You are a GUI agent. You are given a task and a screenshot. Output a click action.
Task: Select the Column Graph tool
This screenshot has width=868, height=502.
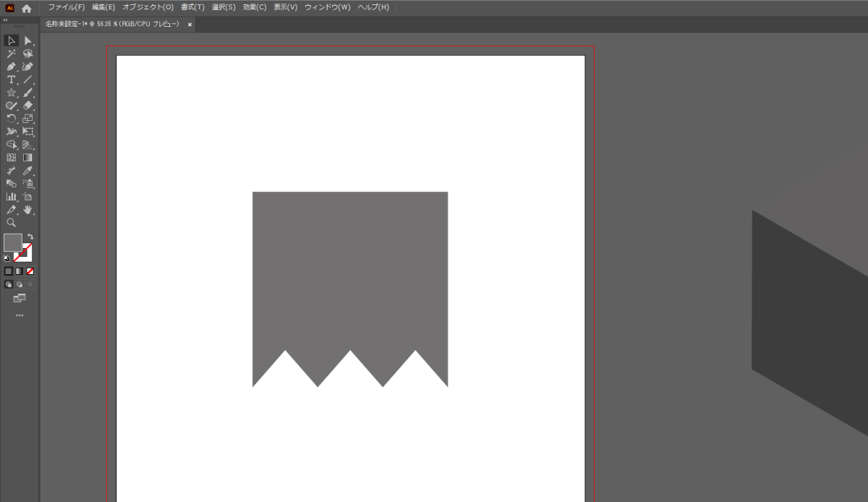[x=11, y=197]
